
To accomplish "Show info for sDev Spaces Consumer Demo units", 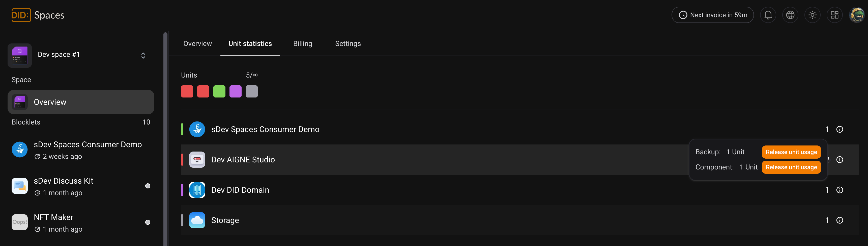I will (x=840, y=130).
